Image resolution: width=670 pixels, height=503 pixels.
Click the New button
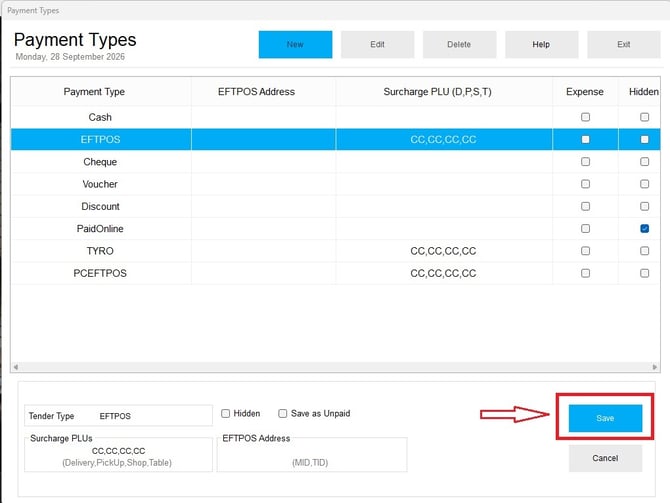(295, 44)
